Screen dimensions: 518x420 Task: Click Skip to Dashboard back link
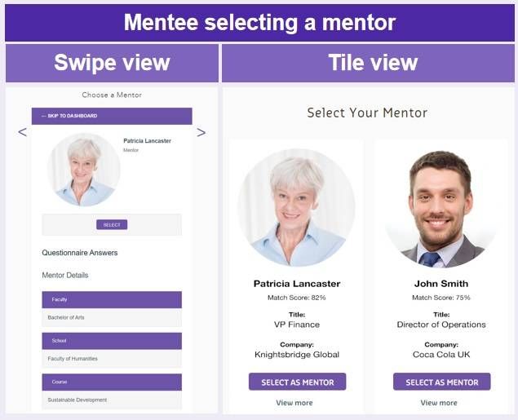[x=69, y=116]
